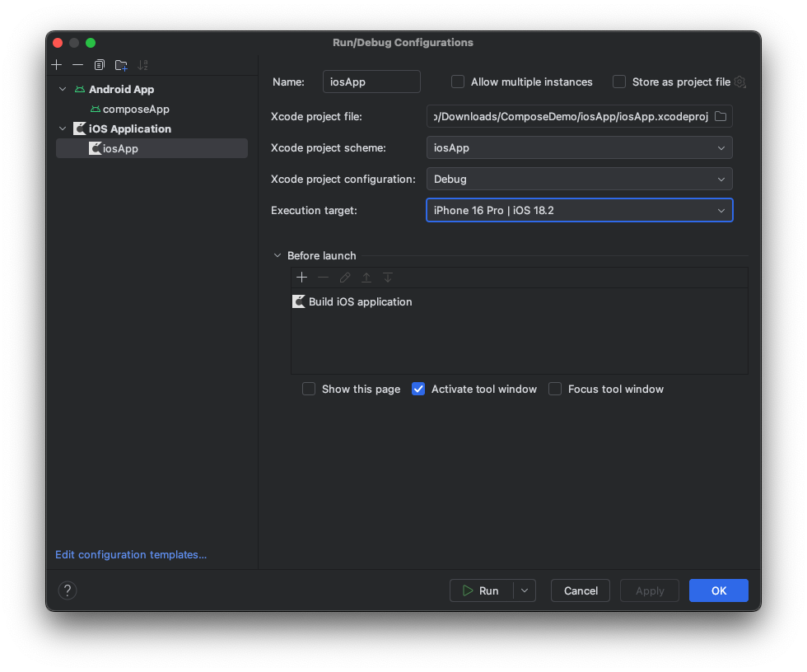Enable Allow multiple instances
This screenshot has height=672, width=807.
click(x=458, y=82)
